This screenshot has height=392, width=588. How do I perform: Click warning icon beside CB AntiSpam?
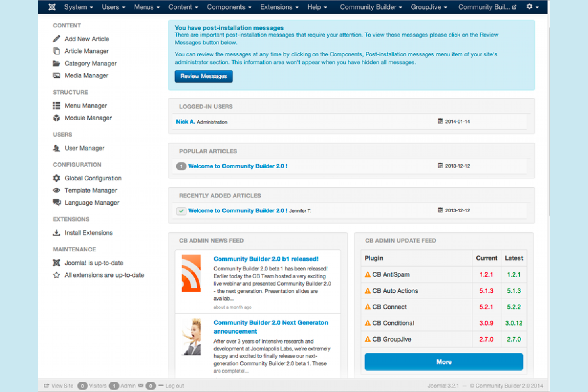pos(367,274)
